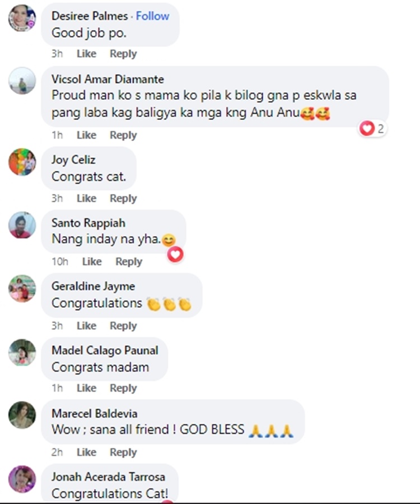Open Madel Calago Paunal's avatar
Image resolution: width=420 pixels, height=504 pixels.
click(22, 352)
